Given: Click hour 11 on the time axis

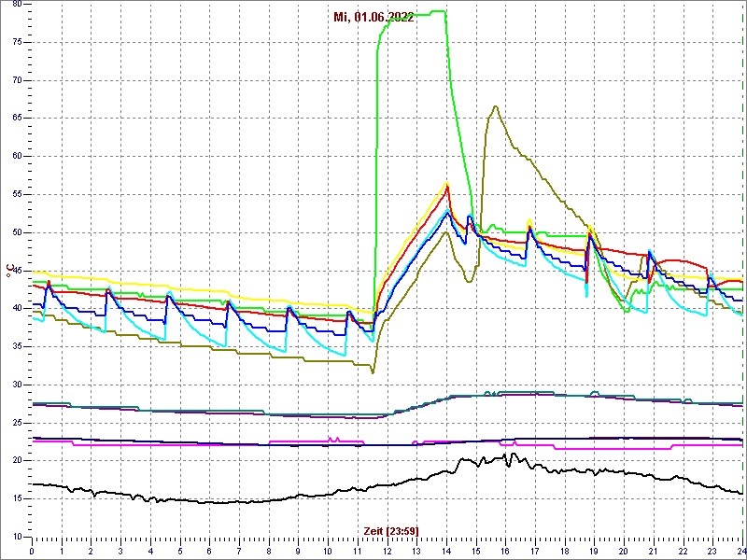Looking at the screenshot, I should tap(358, 552).
